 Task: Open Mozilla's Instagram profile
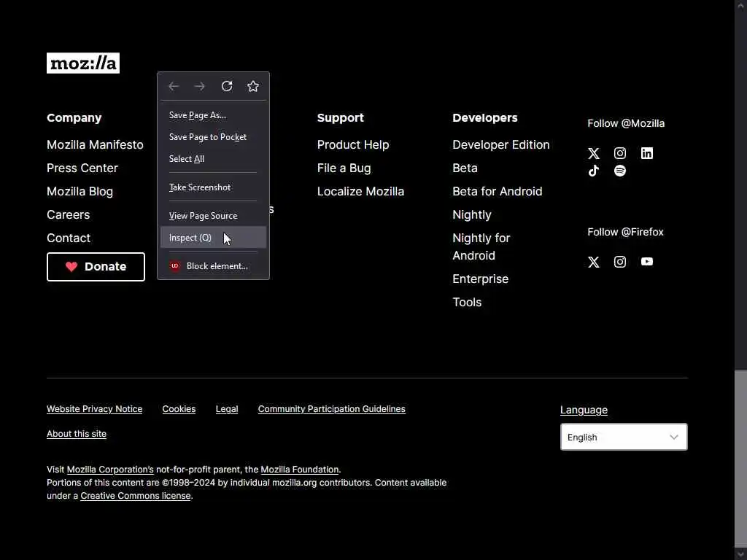click(620, 153)
